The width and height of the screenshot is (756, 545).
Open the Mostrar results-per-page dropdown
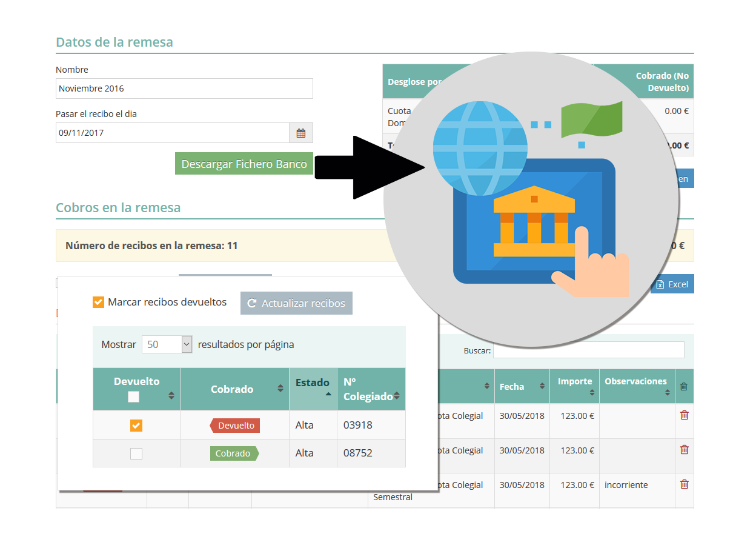pos(167,344)
